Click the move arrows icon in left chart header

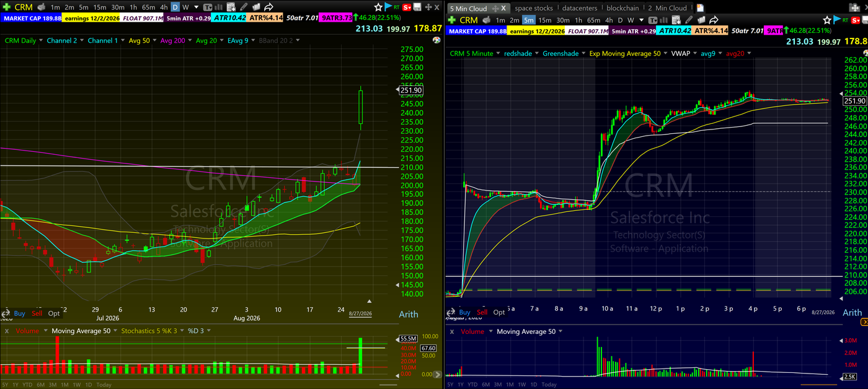coord(428,7)
